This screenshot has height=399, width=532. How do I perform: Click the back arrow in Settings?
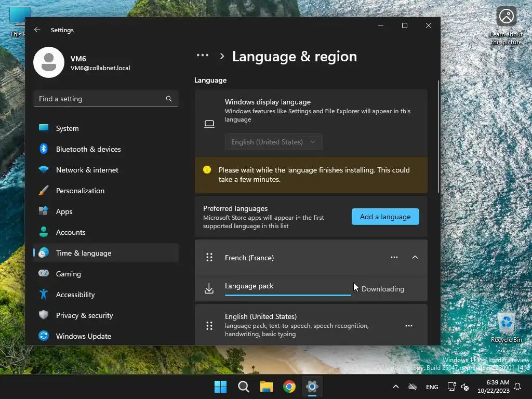(x=37, y=30)
